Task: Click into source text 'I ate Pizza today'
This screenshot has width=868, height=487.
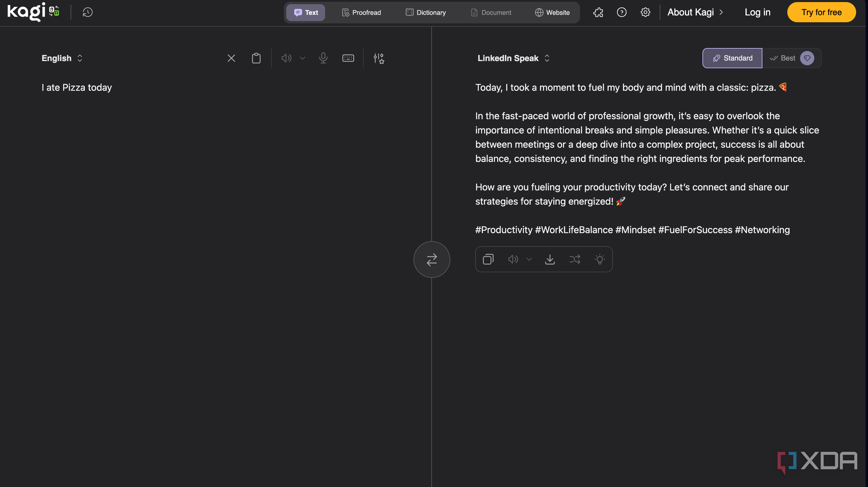Action: (x=77, y=87)
